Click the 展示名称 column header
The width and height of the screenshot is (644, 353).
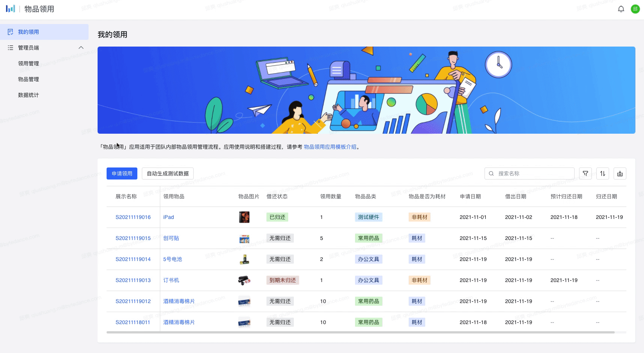point(126,196)
